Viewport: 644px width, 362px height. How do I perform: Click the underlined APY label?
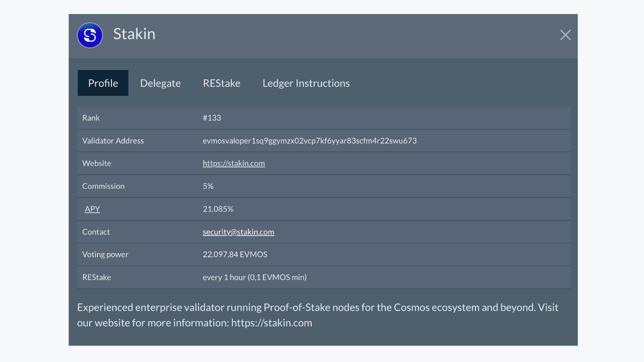(92, 209)
